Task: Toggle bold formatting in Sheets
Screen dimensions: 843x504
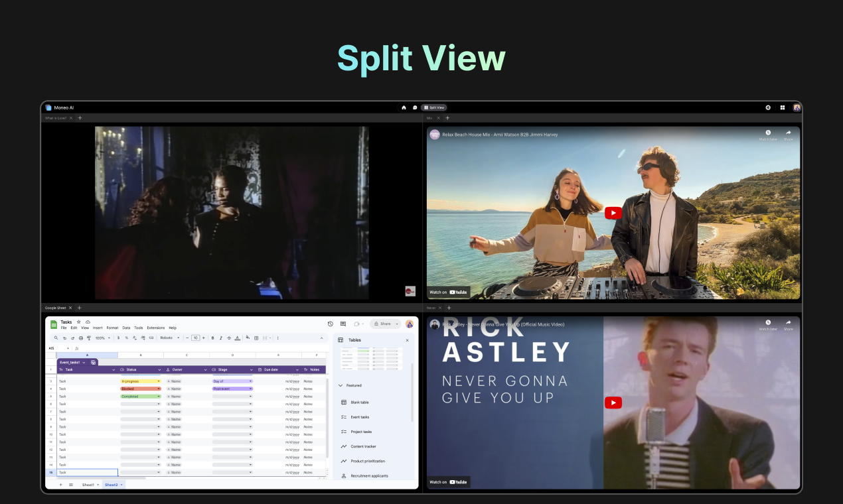Action: [x=212, y=338]
